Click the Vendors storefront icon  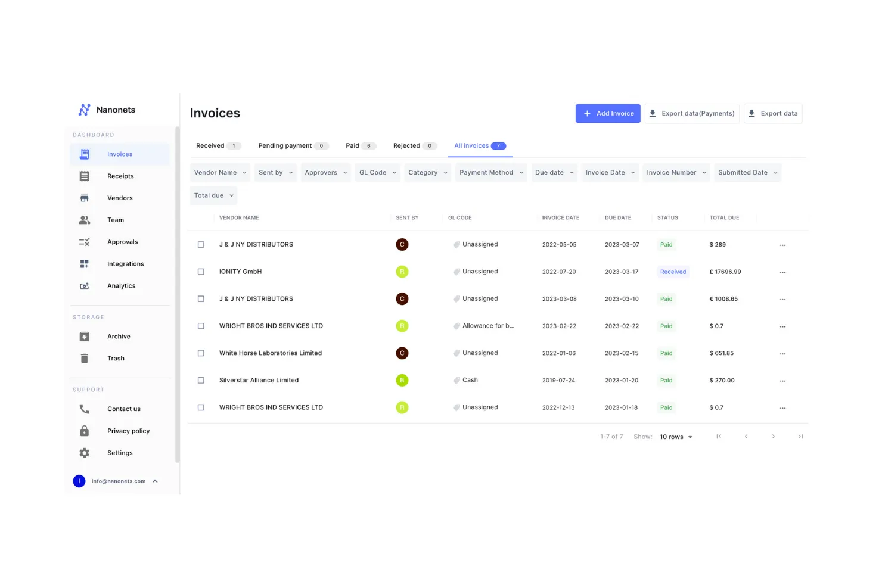click(x=85, y=198)
